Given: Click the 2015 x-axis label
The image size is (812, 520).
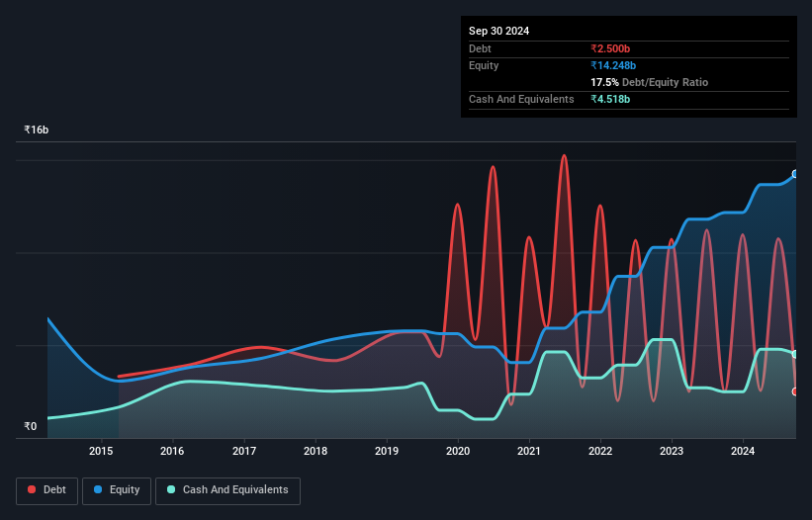Looking at the screenshot, I should pyautogui.click(x=101, y=451).
